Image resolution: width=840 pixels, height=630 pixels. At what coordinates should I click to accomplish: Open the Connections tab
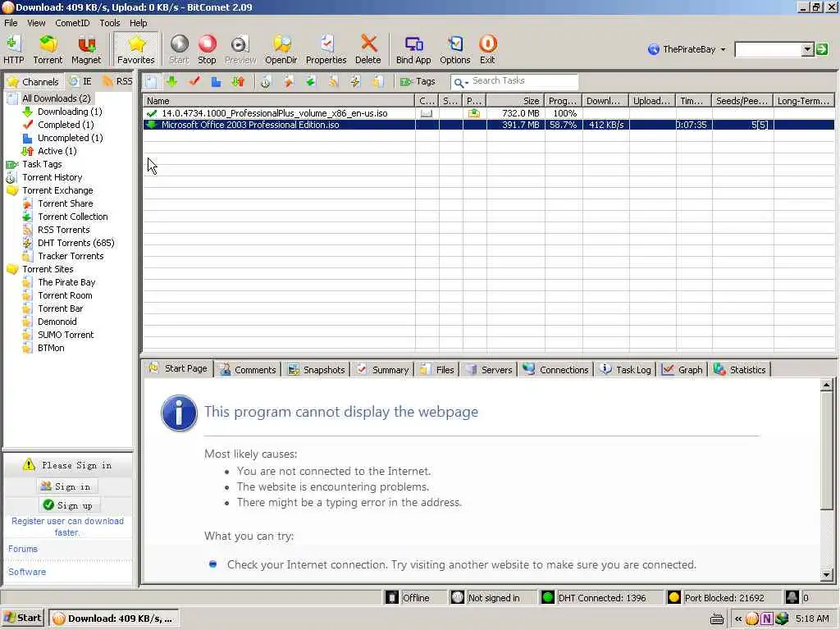click(555, 370)
